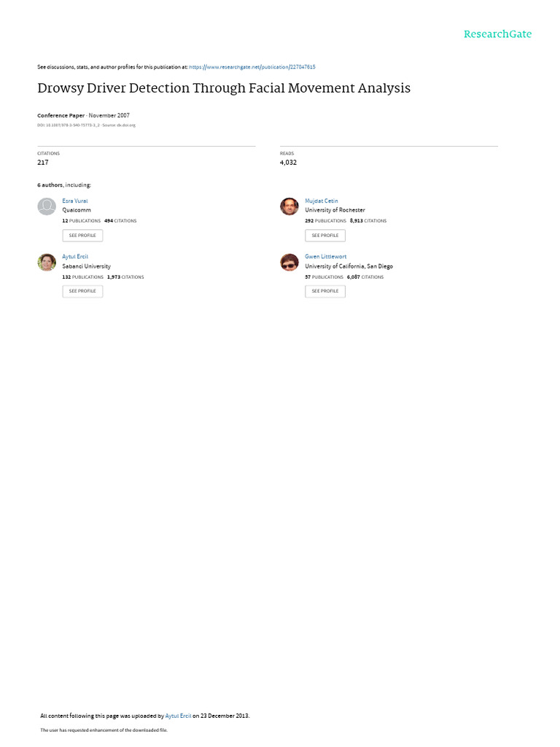Click Gwen Littlewort's profile photo
The width and height of the screenshot is (560, 747).
click(289, 262)
